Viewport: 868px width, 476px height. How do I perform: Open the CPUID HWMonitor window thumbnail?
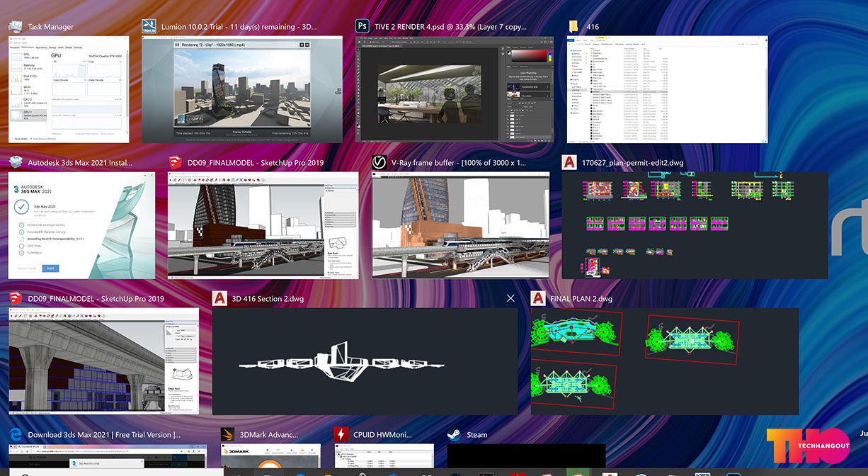384,455
